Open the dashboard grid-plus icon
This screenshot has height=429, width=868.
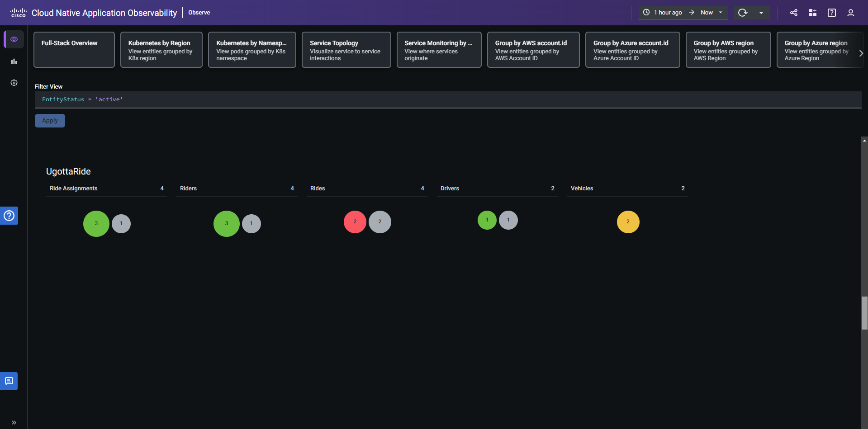pos(813,13)
